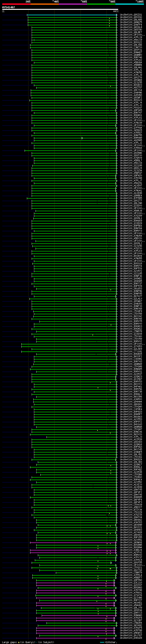Screen dimensions: 146x644
Task: Select label UniRef100_O81653
Action: coord(131,289)
